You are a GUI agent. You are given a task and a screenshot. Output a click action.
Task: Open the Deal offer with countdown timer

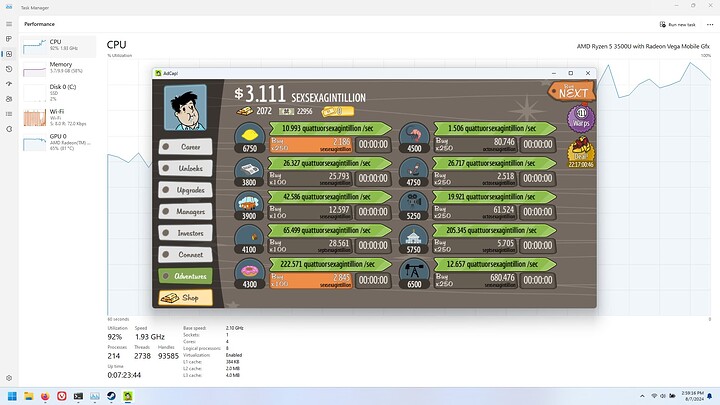pos(581,152)
